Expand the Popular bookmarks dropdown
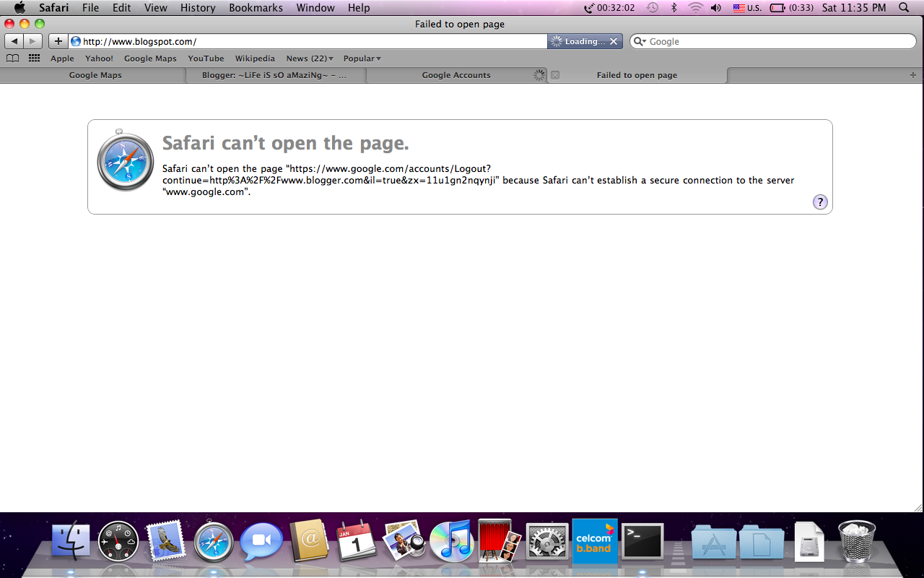Screen dimensions: 924x578 362,59
